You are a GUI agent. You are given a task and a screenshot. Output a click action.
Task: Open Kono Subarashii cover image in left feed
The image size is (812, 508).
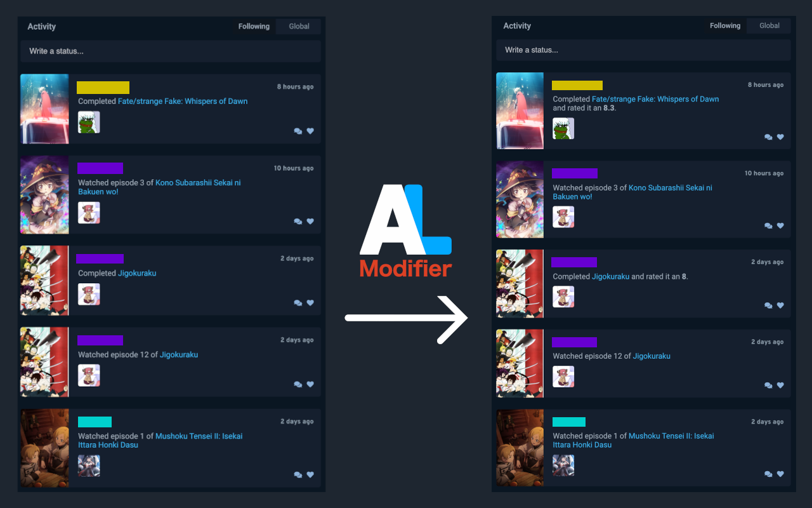[x=44, y=195]
